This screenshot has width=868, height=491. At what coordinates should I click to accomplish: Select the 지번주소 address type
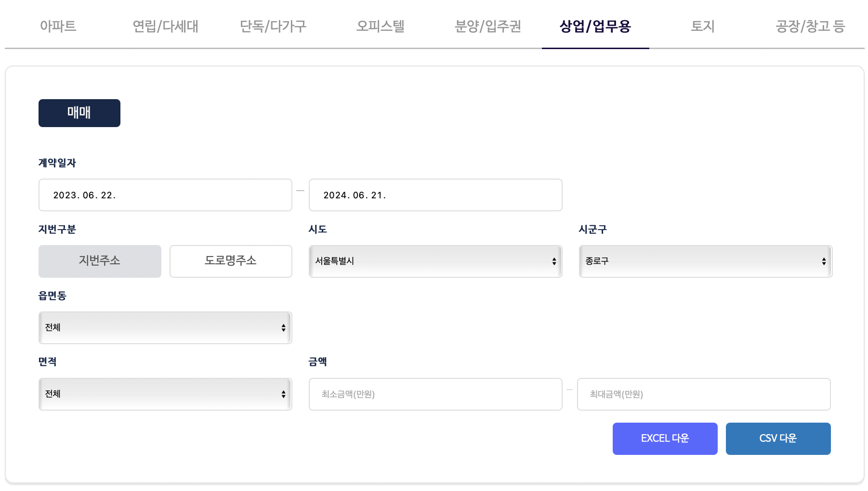100,261
